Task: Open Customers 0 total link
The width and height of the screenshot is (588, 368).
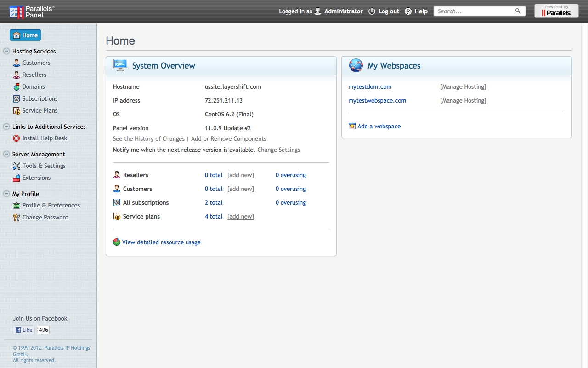Action: coord(214,189)
